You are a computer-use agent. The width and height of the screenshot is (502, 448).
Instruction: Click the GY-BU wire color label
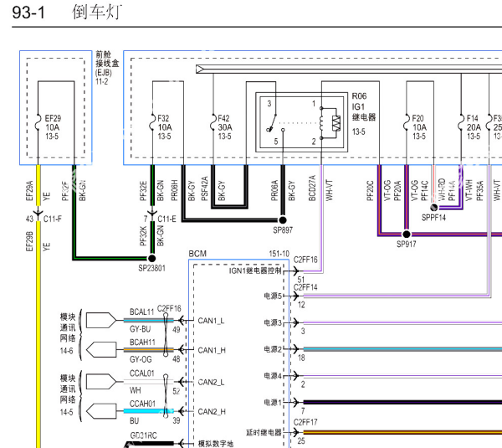pyautogui.click(x=141, y=329)
